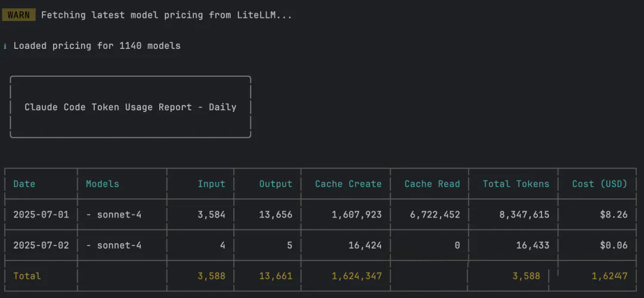Click 3,588 in the Total row's Total Tokens column
This screenshot has width=644, height=298.
[x=527, y=276]
